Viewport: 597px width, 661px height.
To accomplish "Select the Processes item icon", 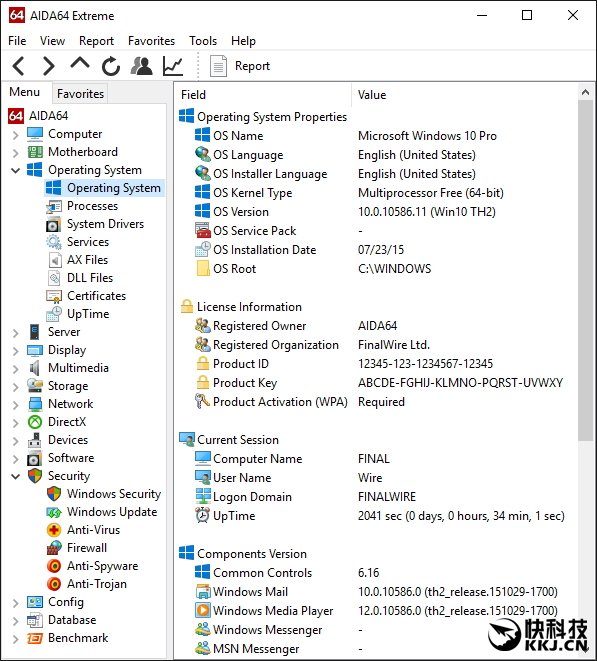I will pyautogui.click(x=54, y=207).
